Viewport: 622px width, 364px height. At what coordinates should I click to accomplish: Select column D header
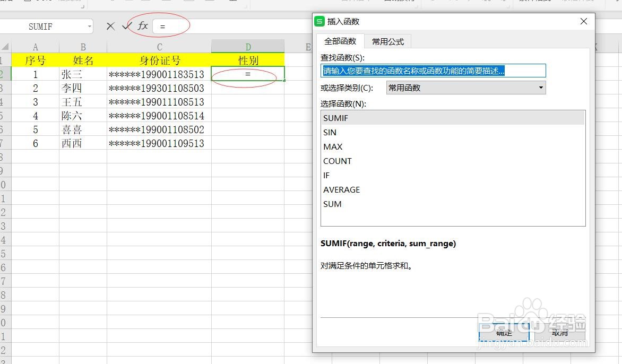point(248,47)
